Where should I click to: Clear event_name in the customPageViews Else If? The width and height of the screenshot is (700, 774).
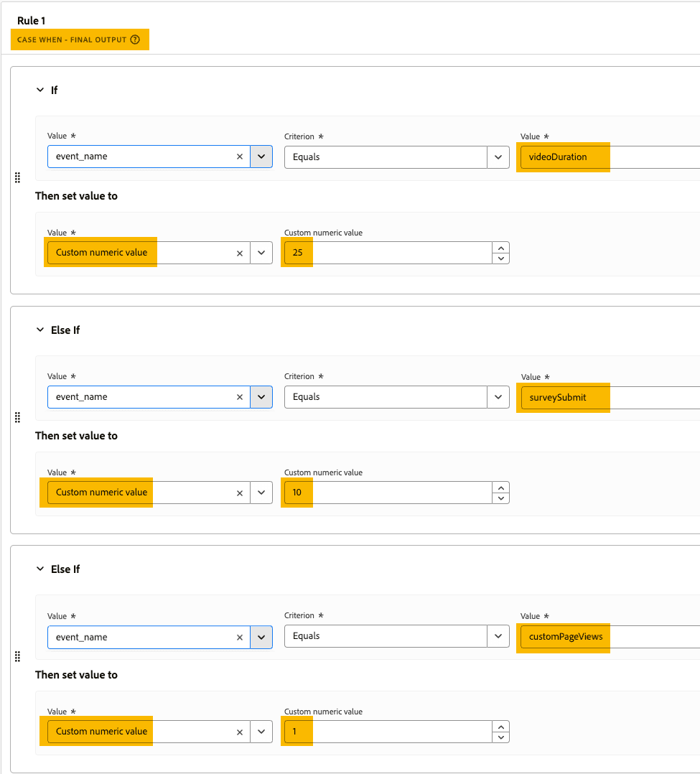pyautogui.click(x=239, y=635)
